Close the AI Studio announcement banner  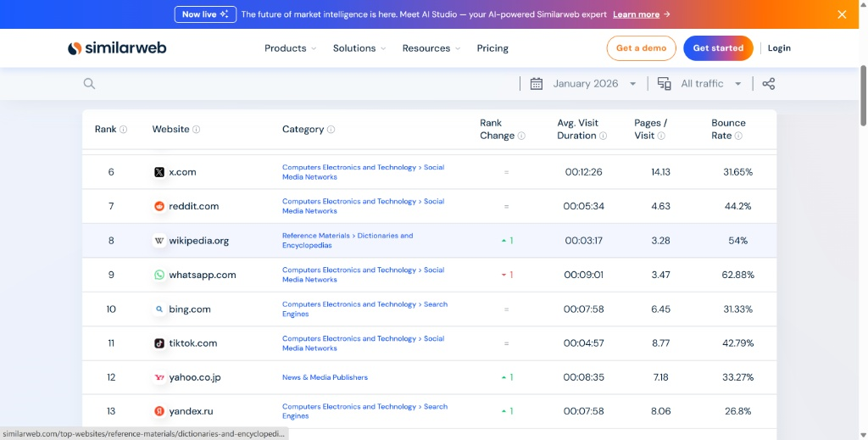click(x=842, y=14)
